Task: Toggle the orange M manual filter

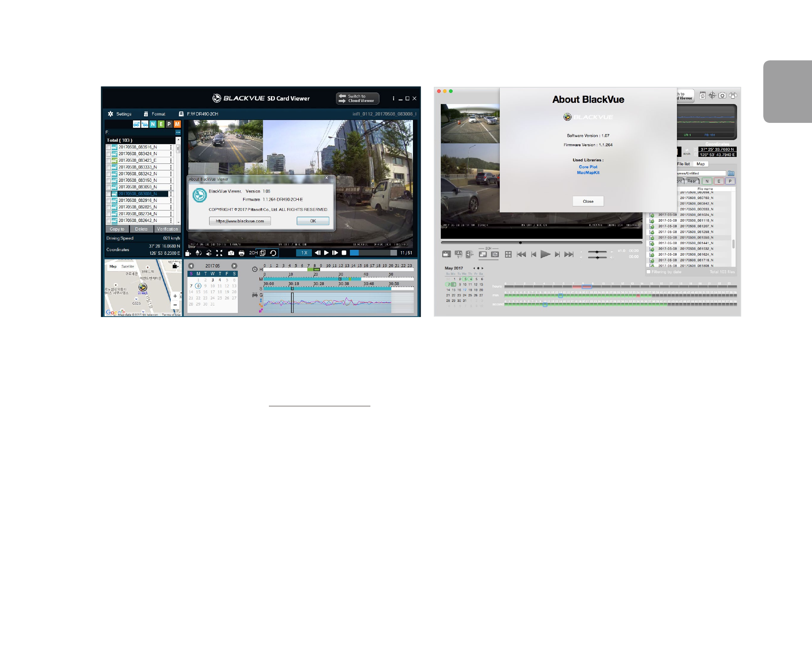Action: pos(177,124)
